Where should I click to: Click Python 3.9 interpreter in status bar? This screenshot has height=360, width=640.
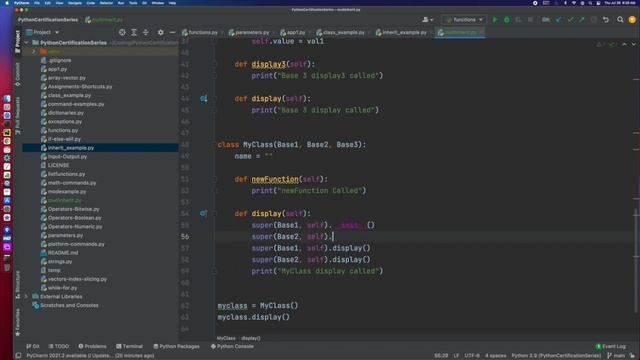pos(556,356)
